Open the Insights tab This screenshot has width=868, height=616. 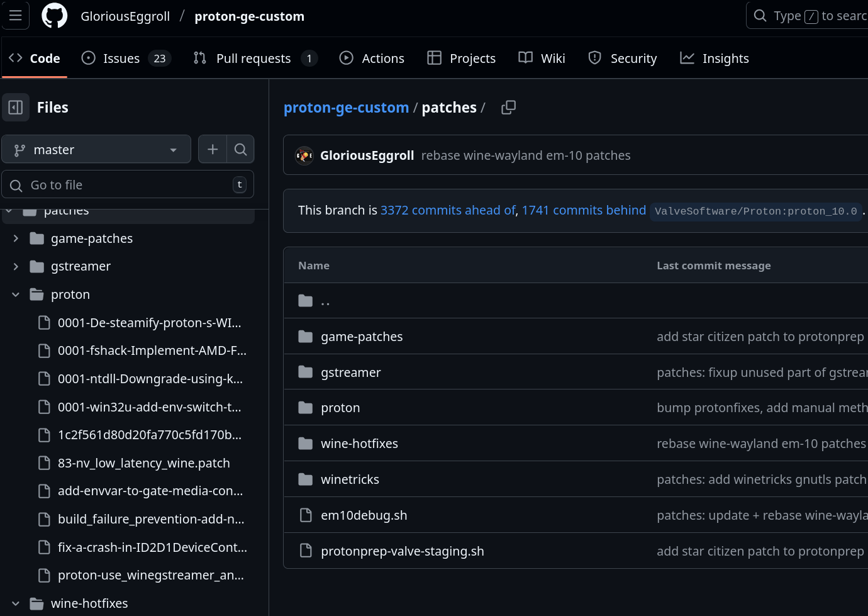pos(715,59)
